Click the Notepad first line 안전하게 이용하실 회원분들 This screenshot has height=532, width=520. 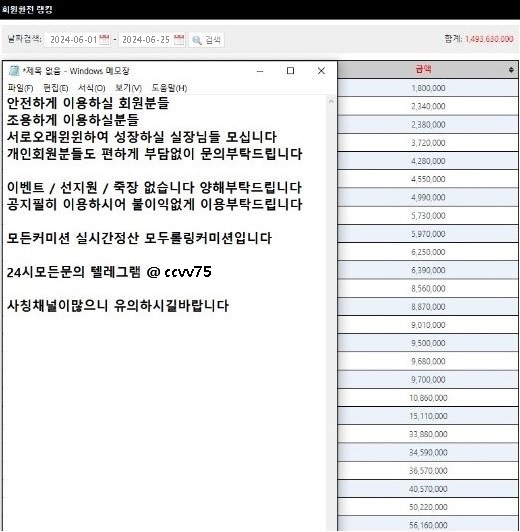click(x=88, y=103)
